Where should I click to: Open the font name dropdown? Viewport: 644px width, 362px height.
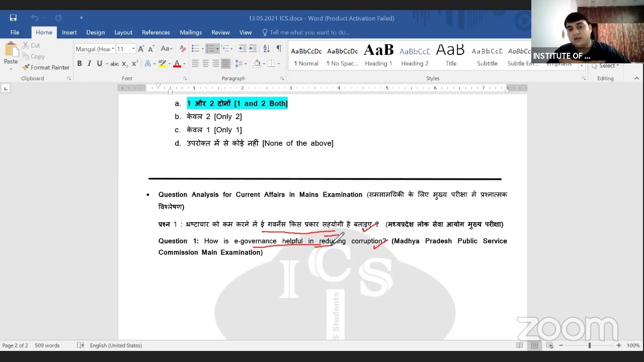pos(113,49)
